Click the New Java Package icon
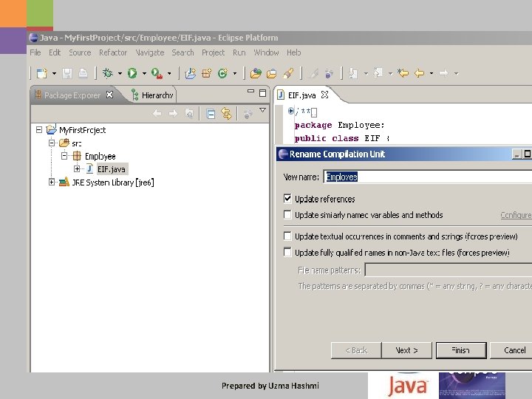This screenshot has width=532, height=399. (x=207, y=73)
